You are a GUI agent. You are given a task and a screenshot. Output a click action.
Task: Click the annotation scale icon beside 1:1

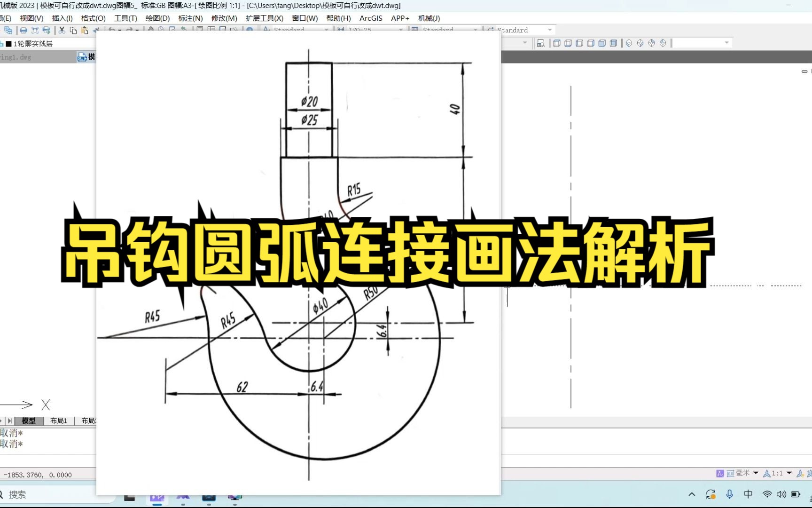[x=767, y=473]
